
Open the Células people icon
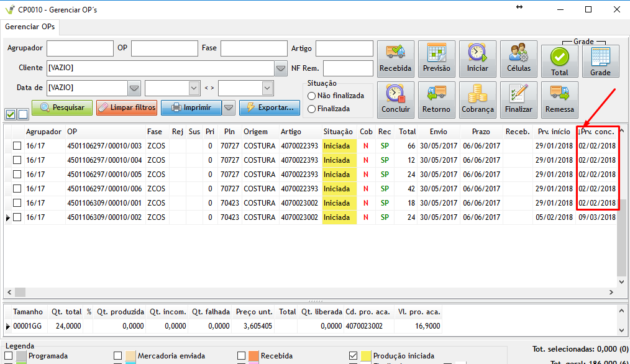click(518, 59)
